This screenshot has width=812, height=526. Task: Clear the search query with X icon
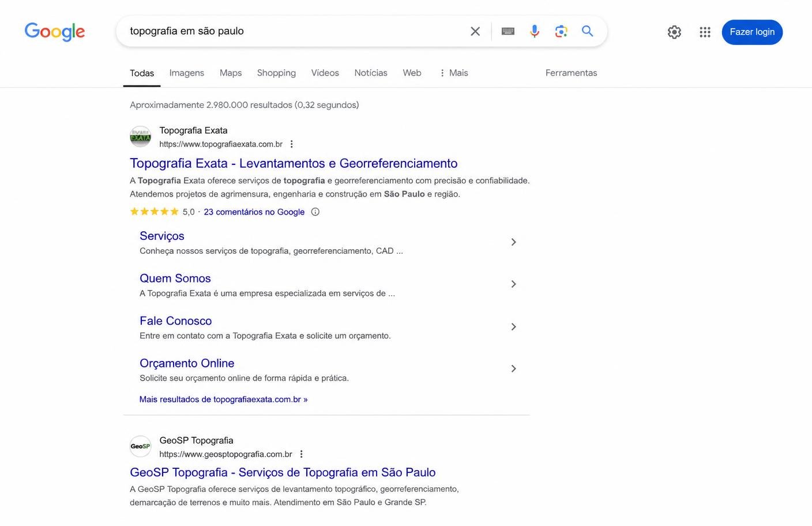(475, 31)
